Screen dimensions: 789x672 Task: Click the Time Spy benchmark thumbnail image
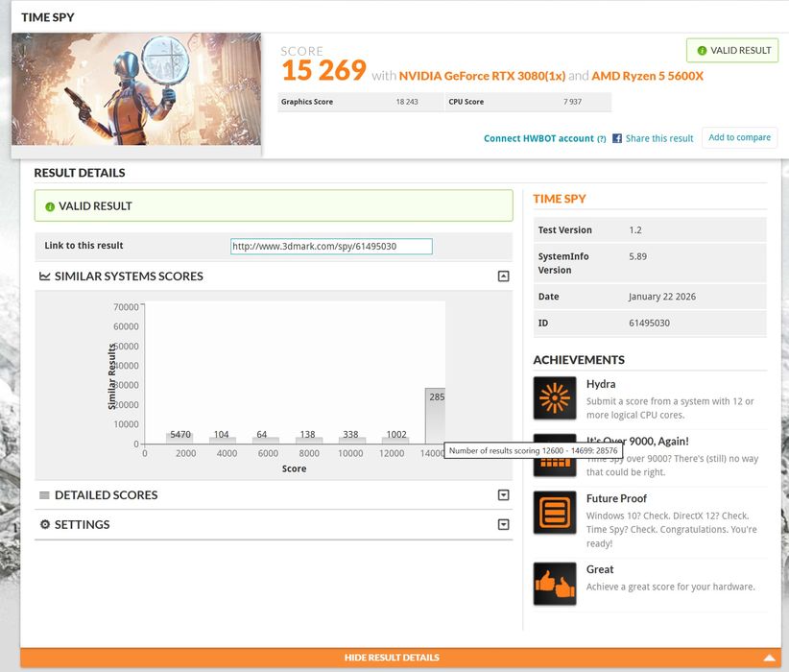tap(136, 89)
